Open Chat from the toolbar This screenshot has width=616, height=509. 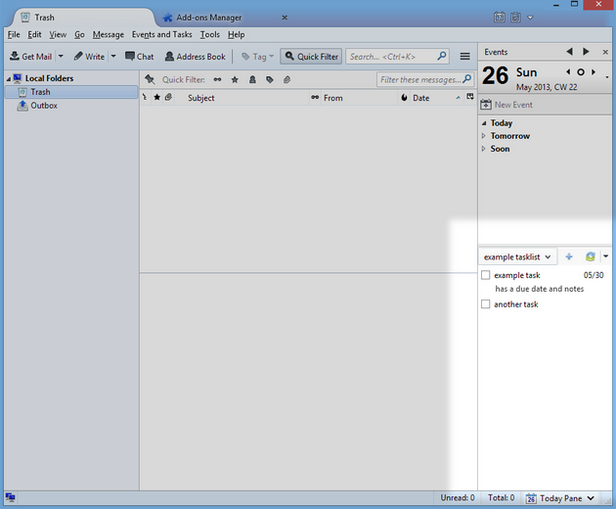pyautogui.click(x=139, y=57)
